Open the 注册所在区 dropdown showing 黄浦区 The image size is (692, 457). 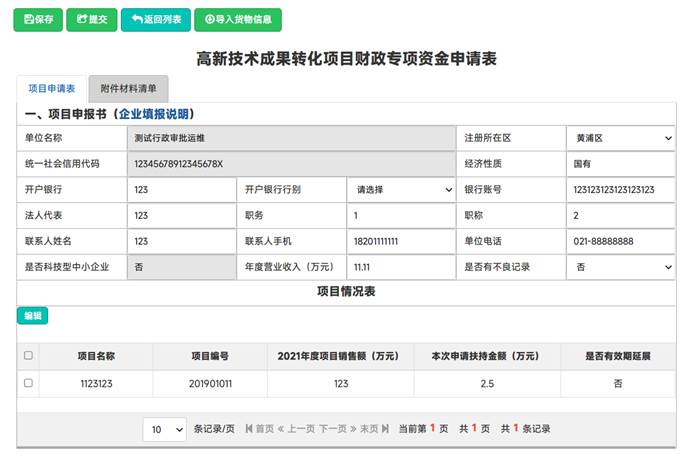coord(622,137)
